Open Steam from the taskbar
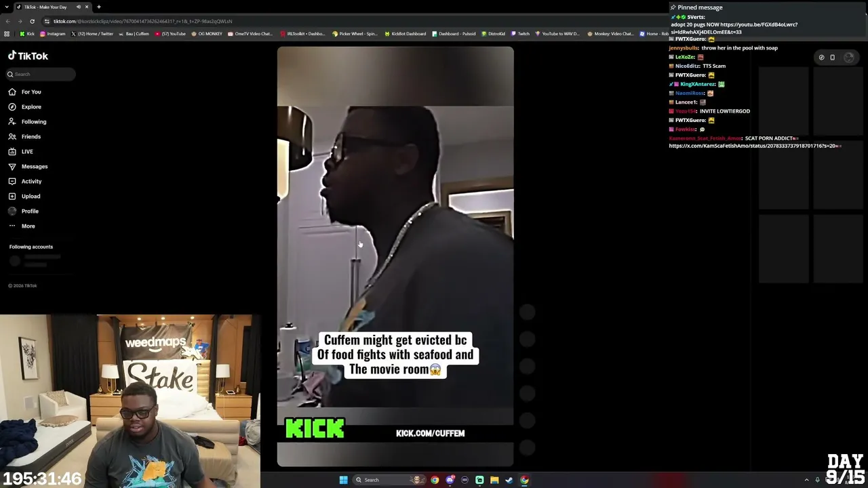Screen dimensions: 868x488 point(509,480)
